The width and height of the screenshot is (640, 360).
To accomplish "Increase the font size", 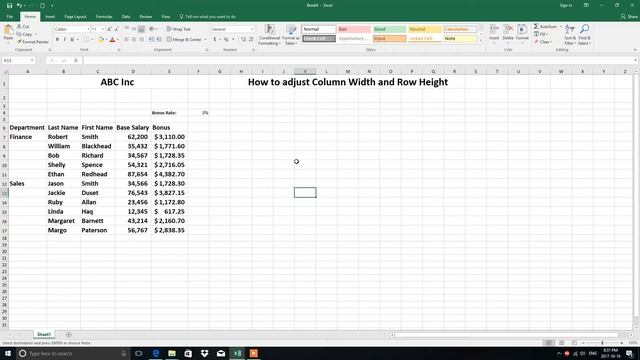I will point(109,29).
